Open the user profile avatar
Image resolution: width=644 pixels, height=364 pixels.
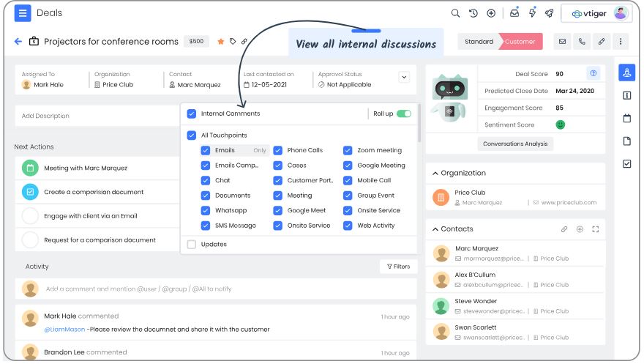click(x=621, y=13)
